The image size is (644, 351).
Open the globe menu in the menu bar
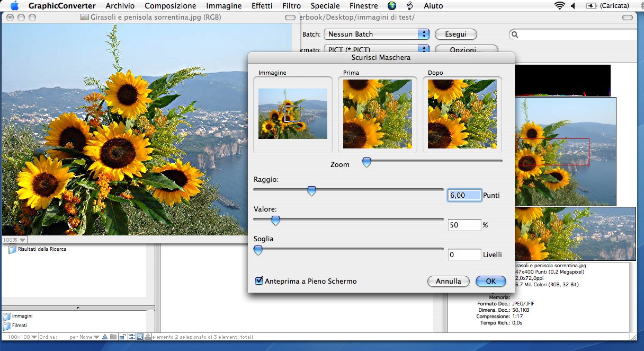pyautogui.click(x=392, y=6)
